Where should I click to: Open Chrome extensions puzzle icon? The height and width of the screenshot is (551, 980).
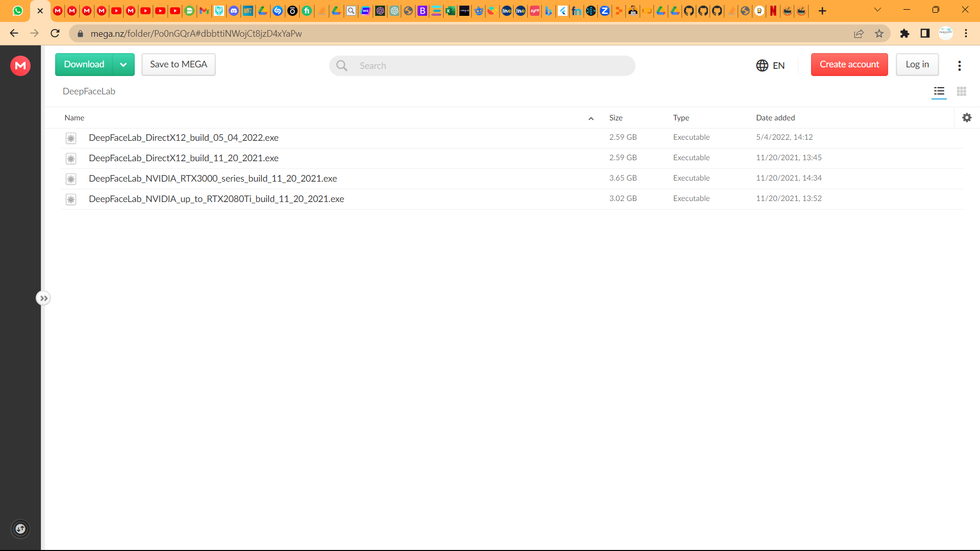pos(904,33)
